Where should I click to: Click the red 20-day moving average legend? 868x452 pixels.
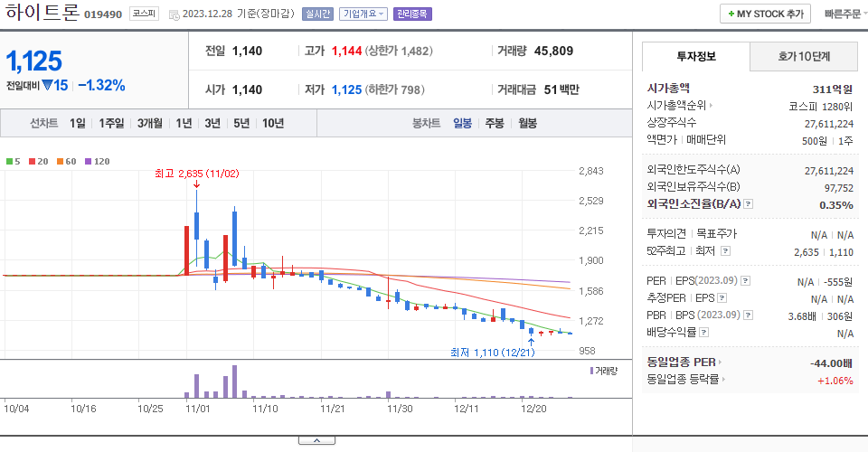(x=39, y=162)
